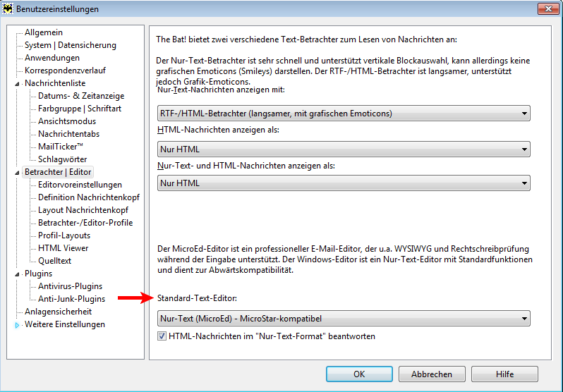This screenshot has width=563, height=392.
Task: Collapse the Nachrichtenliste tree node
Action: click(x=17, y=84)
